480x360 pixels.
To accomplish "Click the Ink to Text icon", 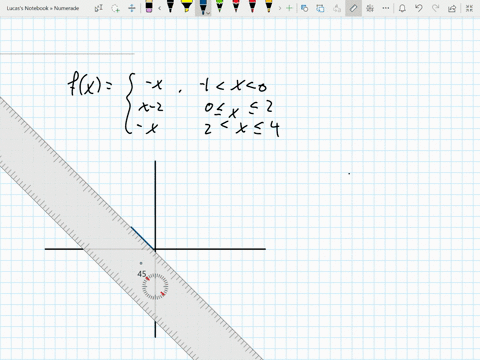I will click(x=337, y=8).
